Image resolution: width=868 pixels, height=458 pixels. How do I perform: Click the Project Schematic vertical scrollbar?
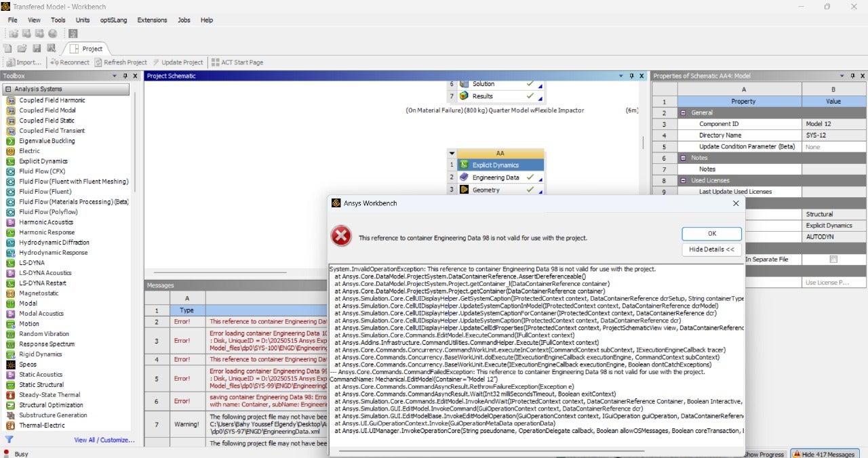(x=643, y=142)
